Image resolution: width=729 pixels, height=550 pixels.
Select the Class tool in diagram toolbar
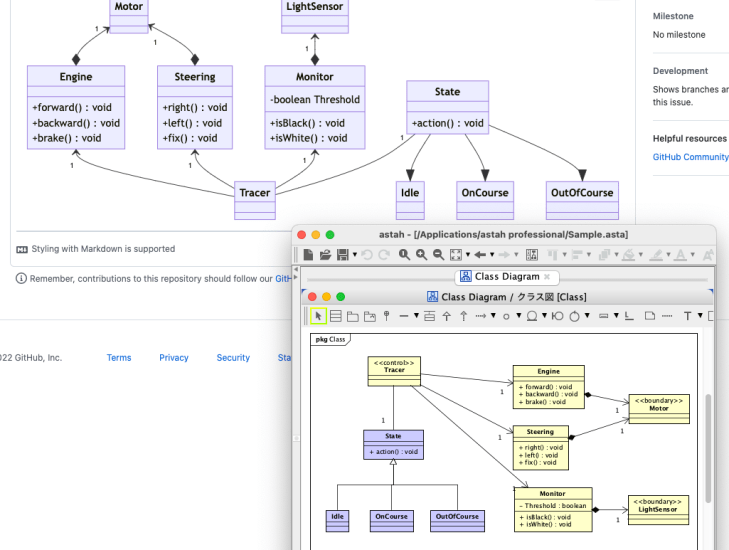(x=336, y=316)
